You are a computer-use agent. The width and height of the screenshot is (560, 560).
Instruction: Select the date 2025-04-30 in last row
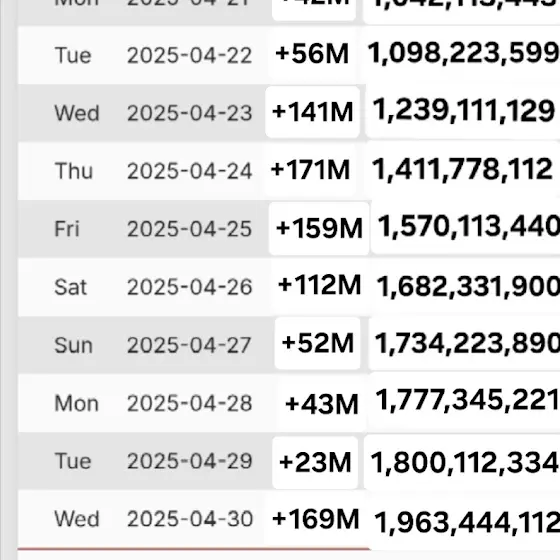point(190,519)
